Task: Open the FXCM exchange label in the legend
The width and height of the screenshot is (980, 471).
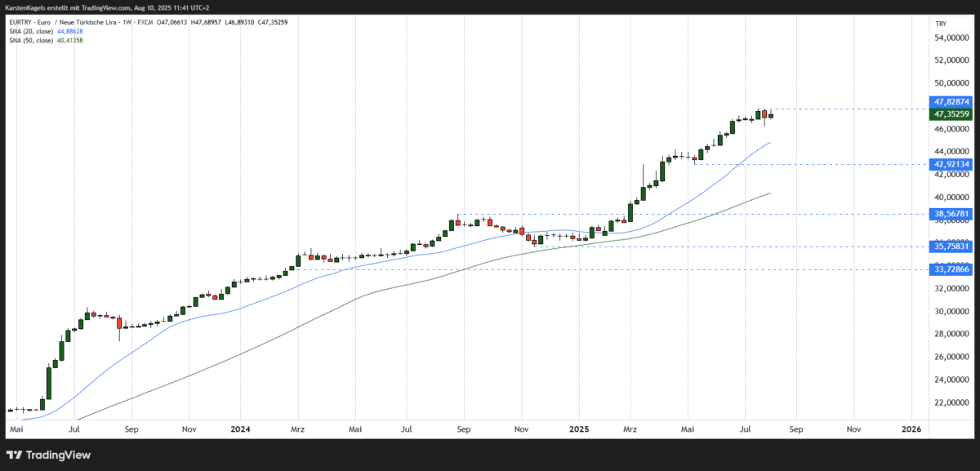Action: [145, 23]
